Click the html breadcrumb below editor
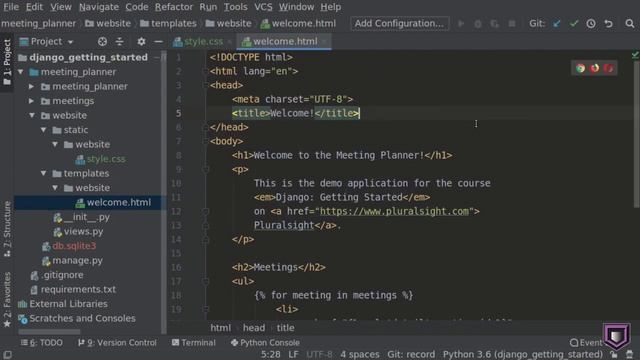This screenshot has width=640, height=360. tap(221, 328)
